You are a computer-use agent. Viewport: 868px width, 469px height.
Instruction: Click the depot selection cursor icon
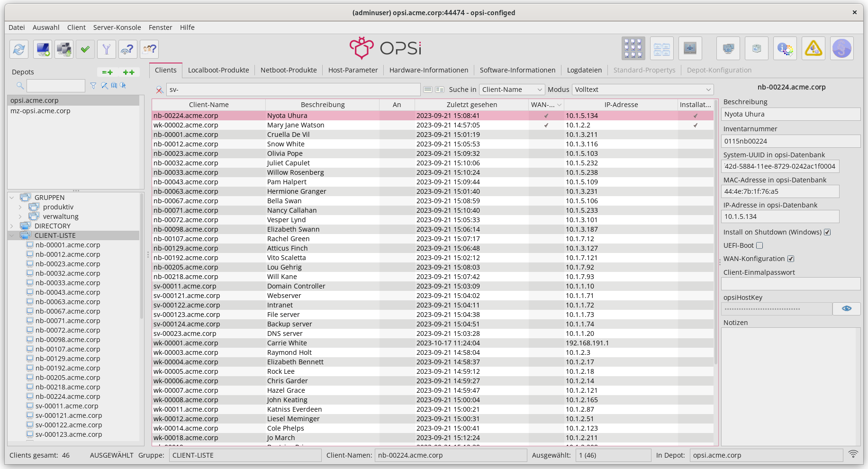123,86
